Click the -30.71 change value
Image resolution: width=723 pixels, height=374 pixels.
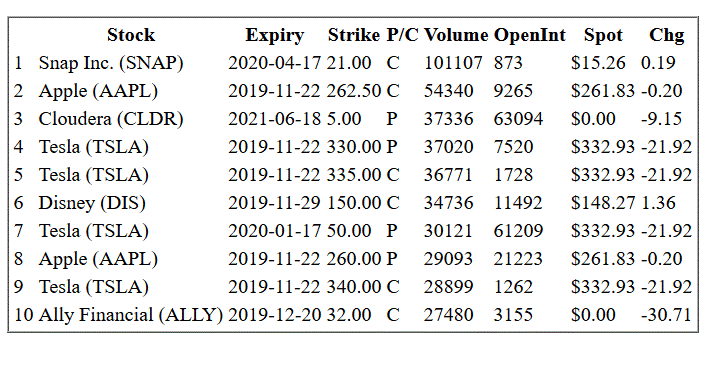pos(666,315)
